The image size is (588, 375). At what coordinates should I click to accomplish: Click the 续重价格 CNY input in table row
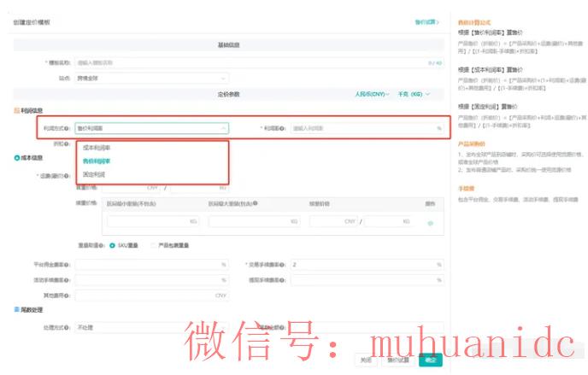pos(333,221)
